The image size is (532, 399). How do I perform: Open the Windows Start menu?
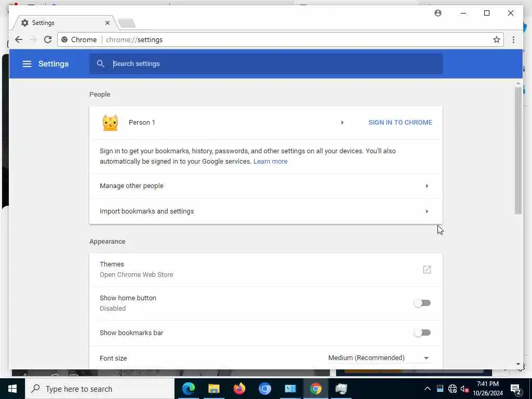click(x=12, y=389)
